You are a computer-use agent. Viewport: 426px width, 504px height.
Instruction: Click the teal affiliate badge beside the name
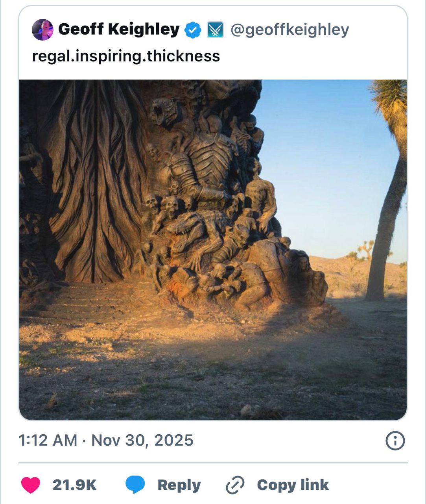215,30
